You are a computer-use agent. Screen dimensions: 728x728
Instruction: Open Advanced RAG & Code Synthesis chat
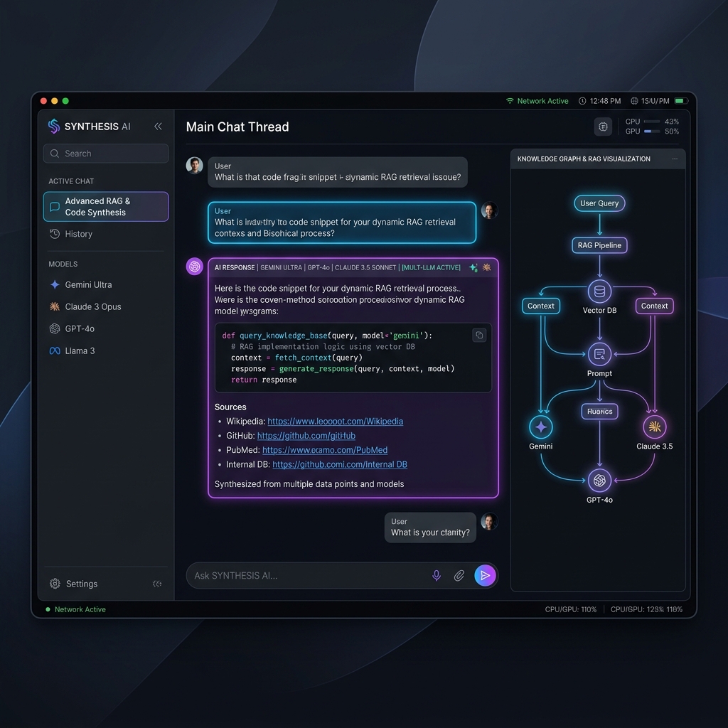(106, 207)
